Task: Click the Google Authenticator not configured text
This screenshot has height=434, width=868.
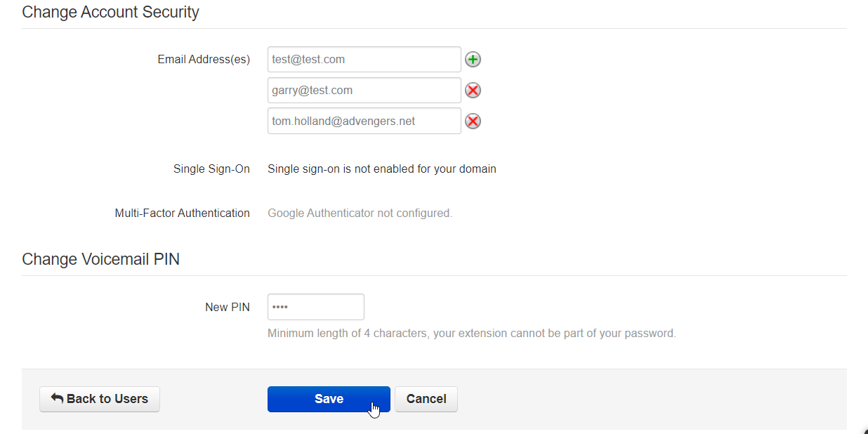Action: (x=360, y=213)
